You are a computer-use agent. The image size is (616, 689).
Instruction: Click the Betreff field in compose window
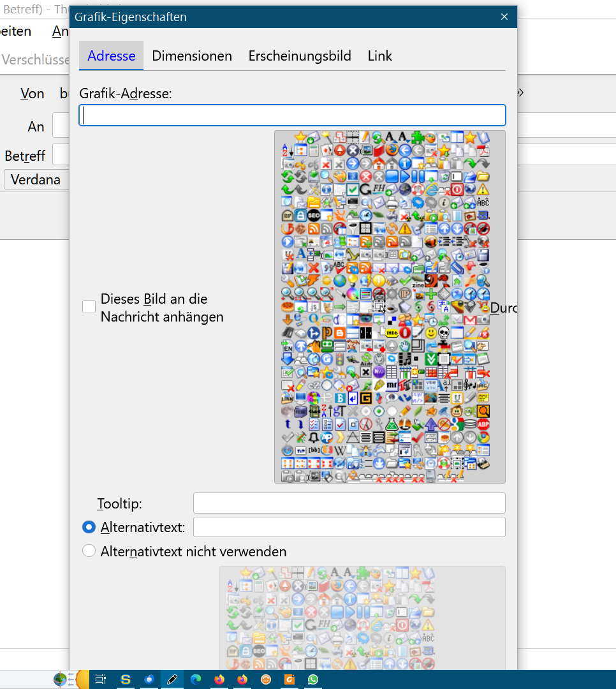tap(61, 154)
